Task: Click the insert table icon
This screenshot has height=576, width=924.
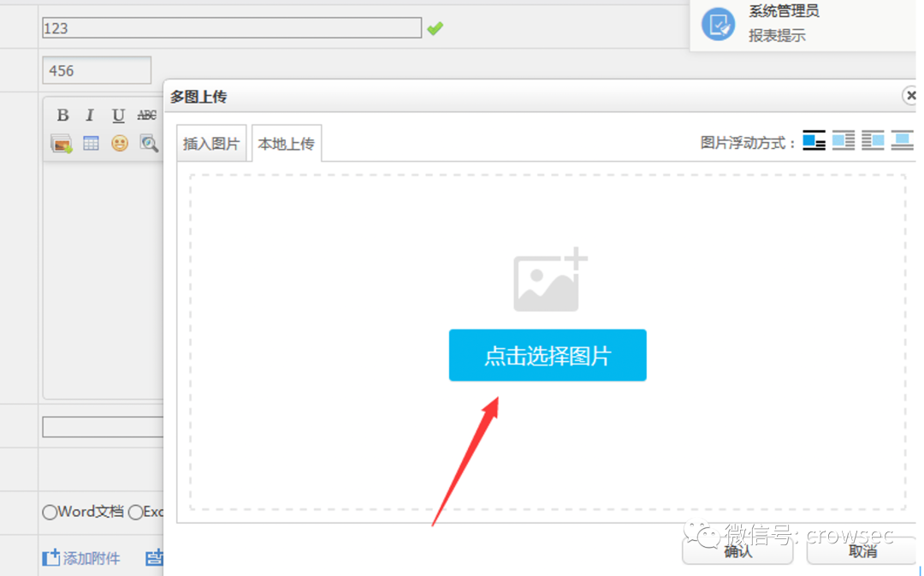Action: coord(91,143)
